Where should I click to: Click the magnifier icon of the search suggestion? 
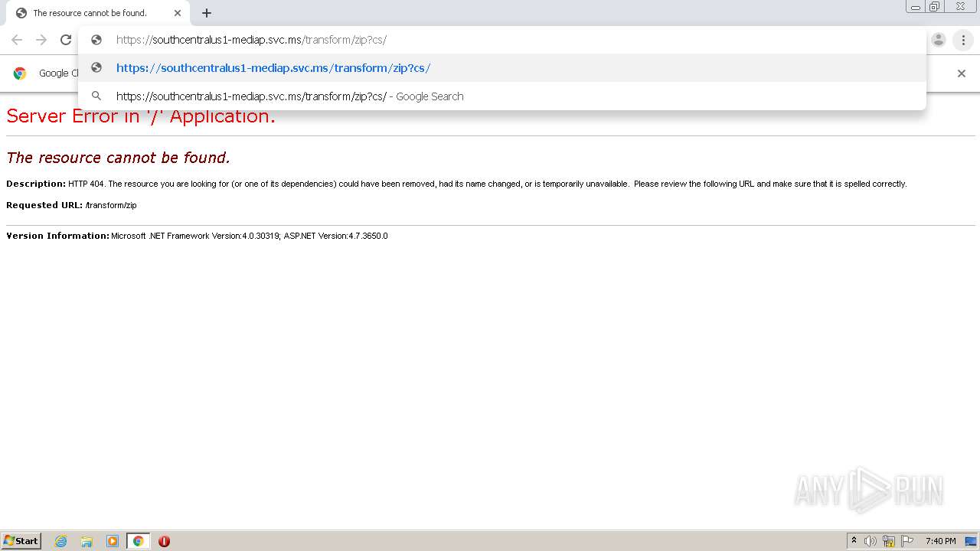coord(96,96)
